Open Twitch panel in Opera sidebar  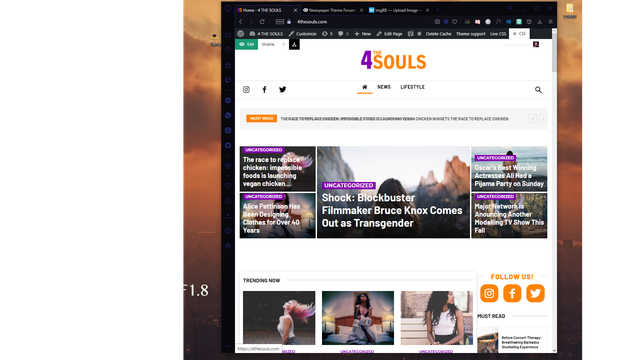(228, 80)
